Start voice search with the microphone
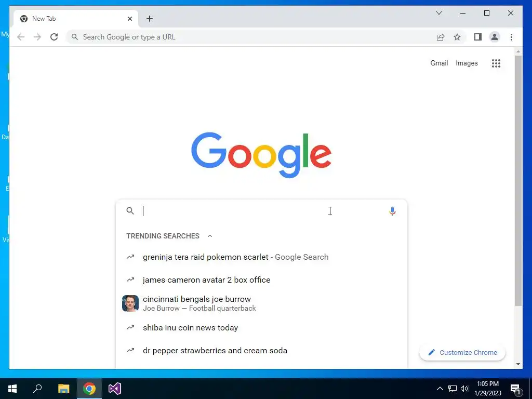The image size is (532, 399). point(392,211)
